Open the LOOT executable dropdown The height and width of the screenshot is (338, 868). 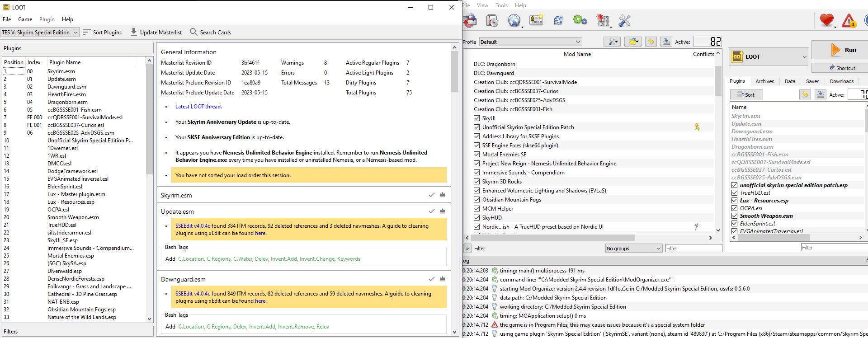pyautogui.click(x=768, y=56)
